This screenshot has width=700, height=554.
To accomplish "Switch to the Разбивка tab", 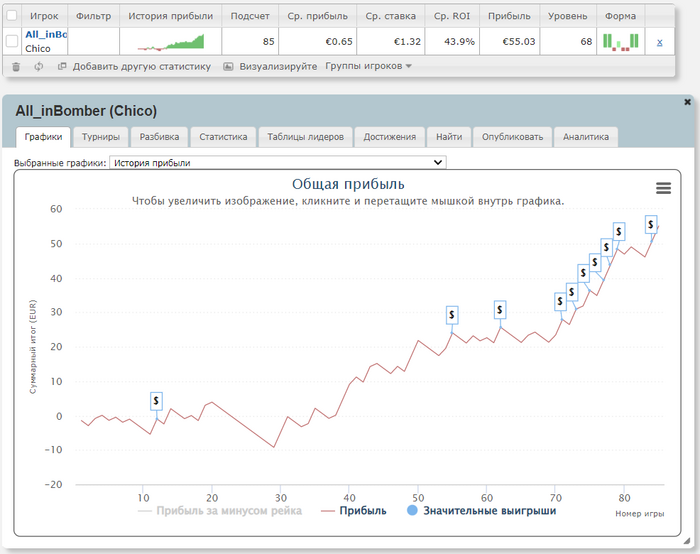I will (159, 137).
